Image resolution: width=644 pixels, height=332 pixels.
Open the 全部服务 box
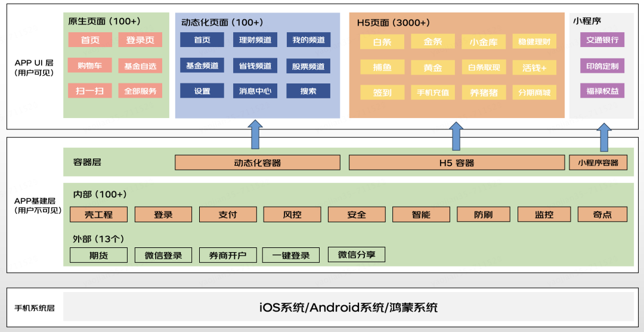(140, 91)
